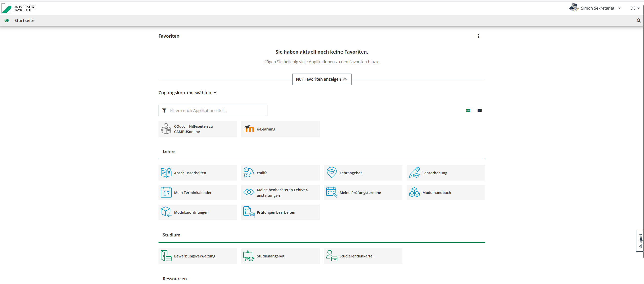
Task: Open Meine Prüfungstermine tile
Action: click(363, 192)
